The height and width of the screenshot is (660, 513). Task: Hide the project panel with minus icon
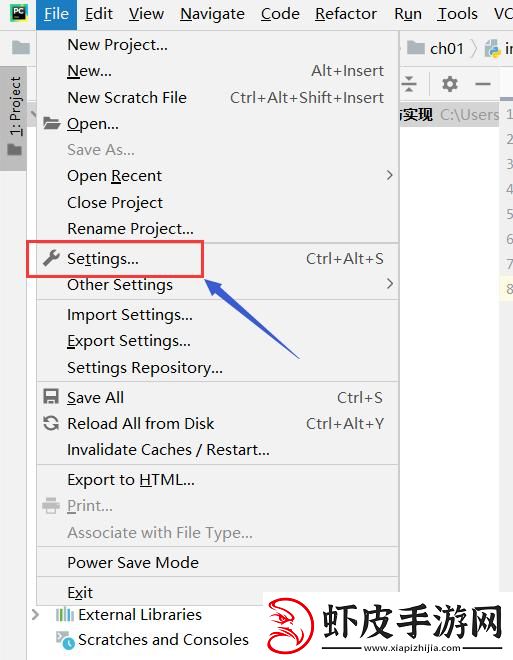click(483, 84)
